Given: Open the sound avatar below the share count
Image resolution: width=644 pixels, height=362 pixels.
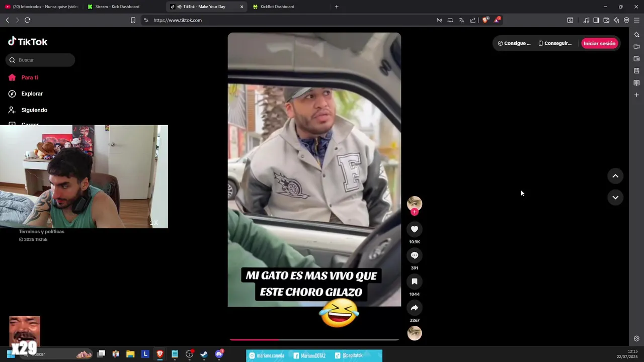Looking at the screenshot, I should pyautogui.click(x=415, y=333).
